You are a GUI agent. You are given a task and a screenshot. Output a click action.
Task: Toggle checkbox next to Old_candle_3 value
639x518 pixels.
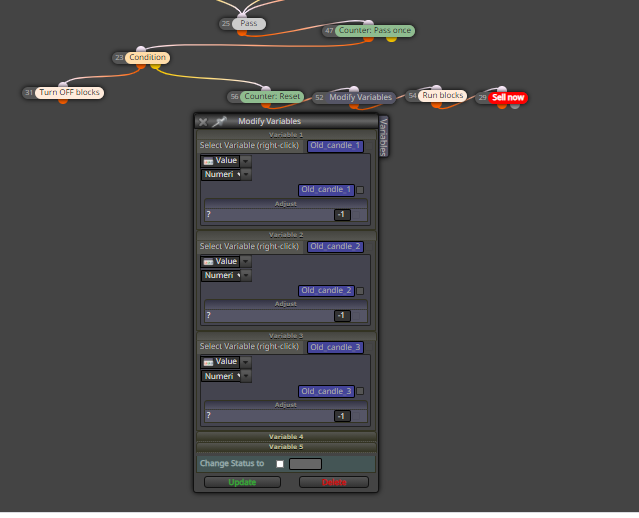[x=360, y=391]
